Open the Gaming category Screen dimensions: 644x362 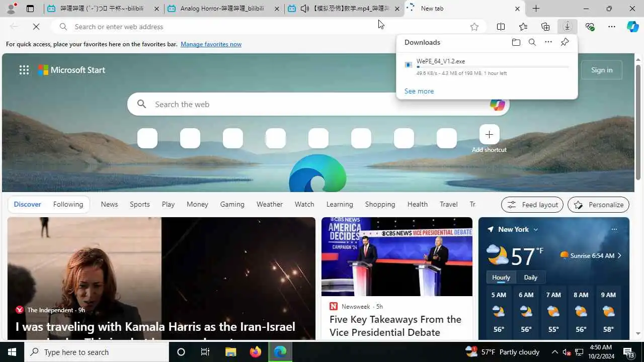[x=232, y=204]
